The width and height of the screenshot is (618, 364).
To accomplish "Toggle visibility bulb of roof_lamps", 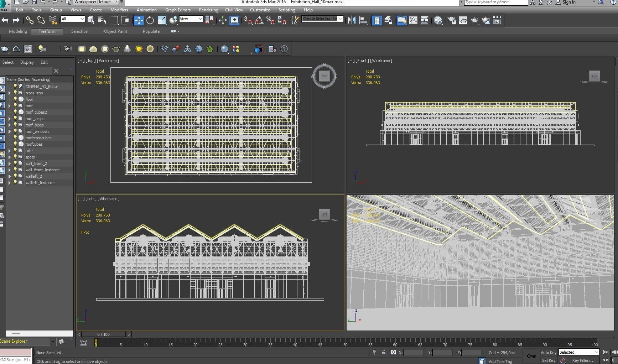I will (x=15, y=118).
